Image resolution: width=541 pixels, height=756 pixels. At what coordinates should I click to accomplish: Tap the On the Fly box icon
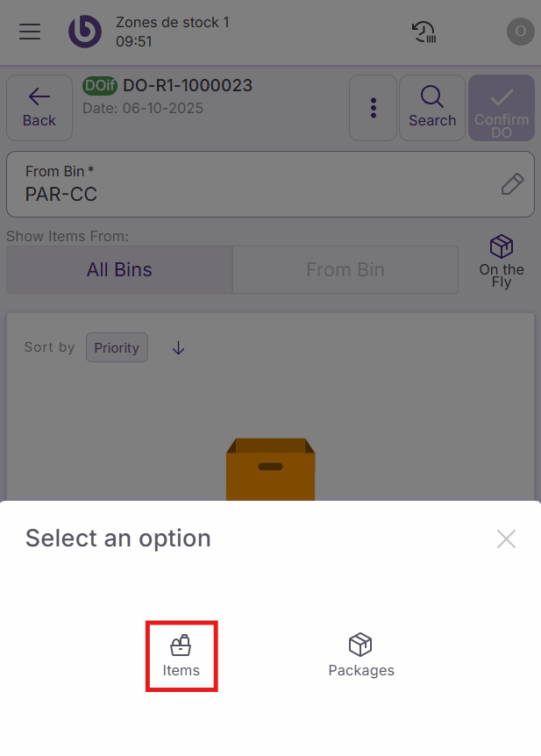[502, 246]
